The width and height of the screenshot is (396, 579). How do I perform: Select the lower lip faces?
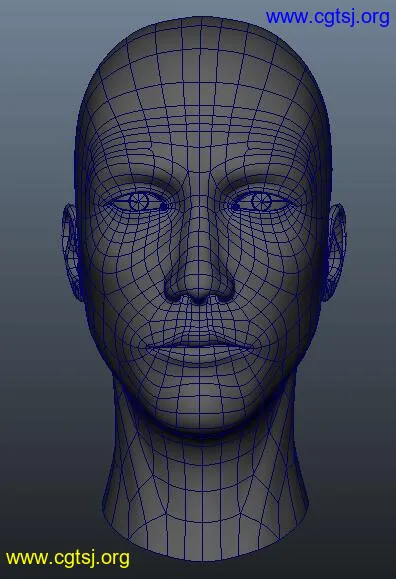(x=199, y=355)
